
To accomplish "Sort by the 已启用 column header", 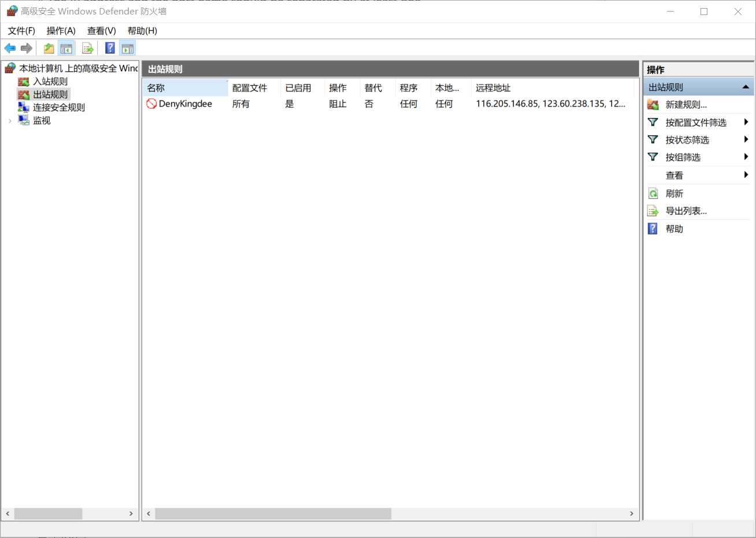I will [x=303, y=87].
